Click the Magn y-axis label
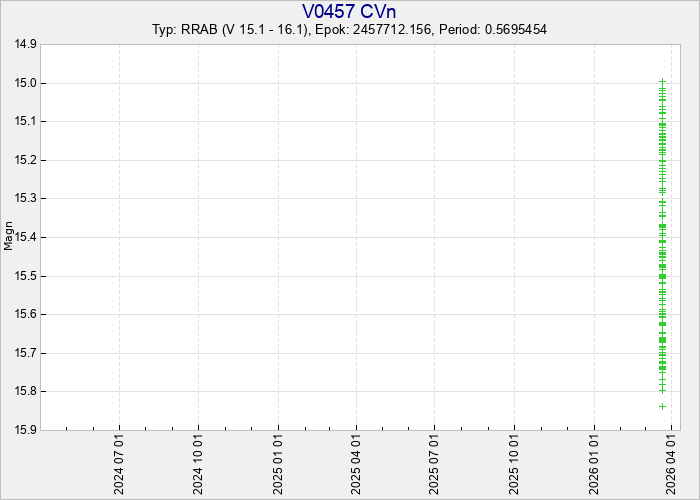This screenshot has height=500, width=700. 9,237
